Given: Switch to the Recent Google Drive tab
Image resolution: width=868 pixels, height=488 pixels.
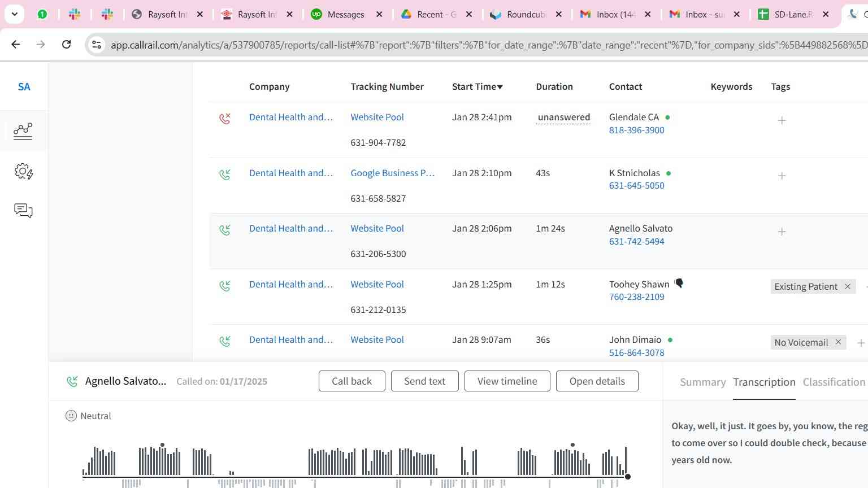Looking at the screenshot, I should click(436, 14).
